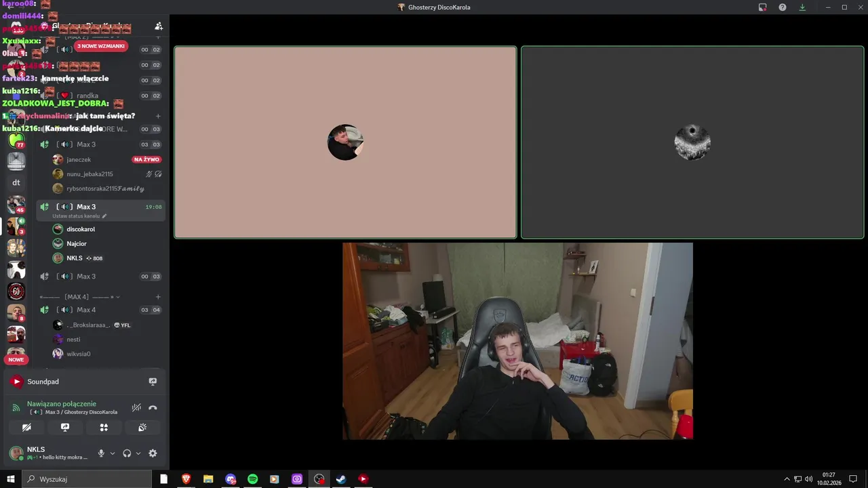Deafen with the headphones icon
868x488 pixels.
click(127, 453)
